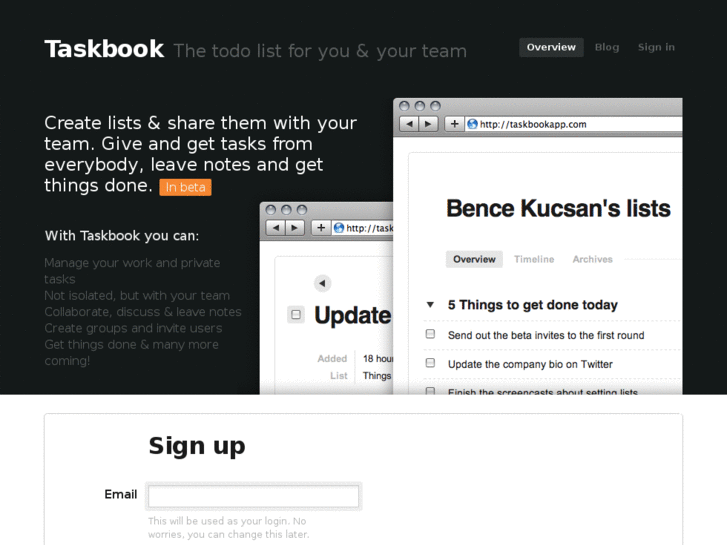Select the Timeline tab
The width and height of the screenshot is (727, 545).
534,259
